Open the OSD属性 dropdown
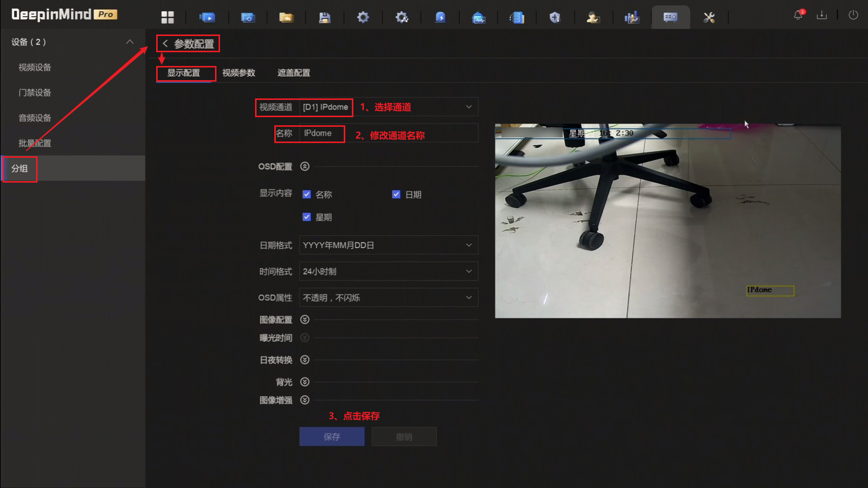 (388, 298)
